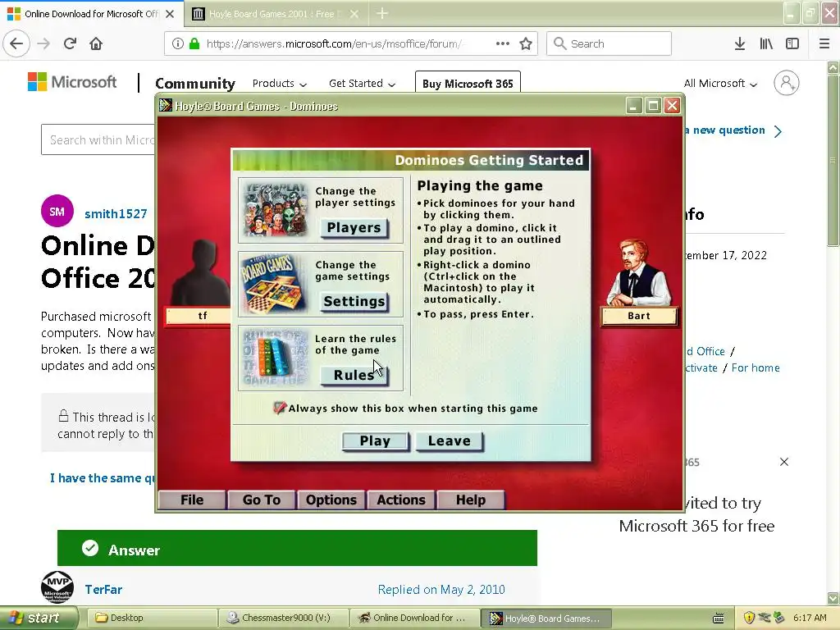Open the Help menu in Hoyle
The image size is (840, 630).
[x=470, y=500]
